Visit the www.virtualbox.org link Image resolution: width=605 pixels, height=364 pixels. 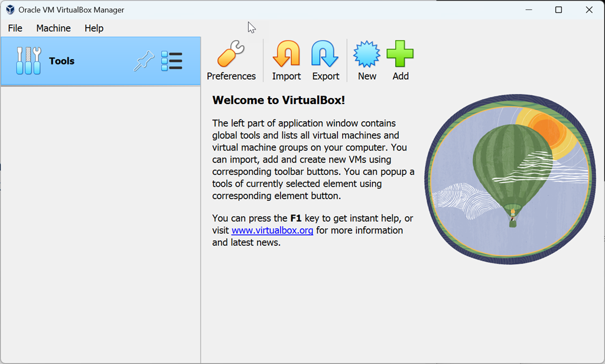(x=272, y=230)
